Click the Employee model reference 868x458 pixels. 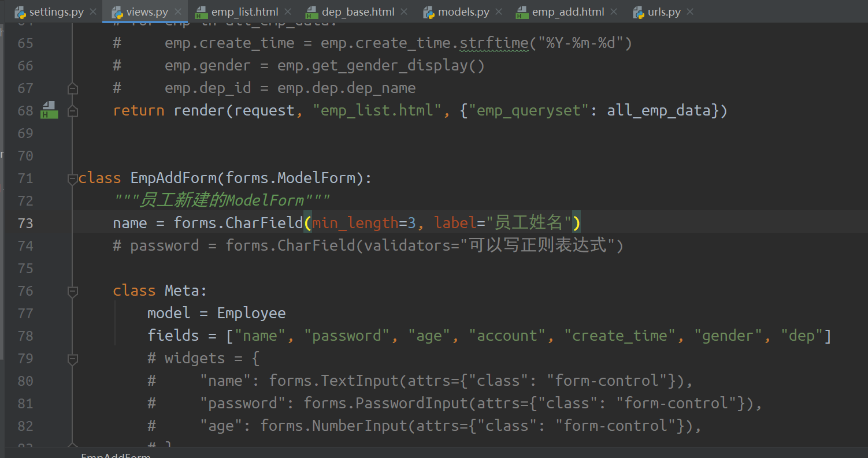[x=251, y=313]
